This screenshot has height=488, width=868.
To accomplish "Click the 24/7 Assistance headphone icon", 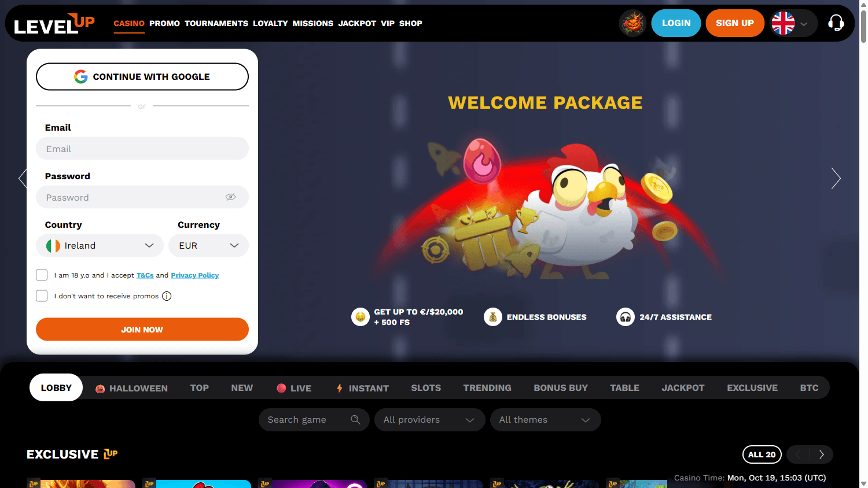I will (x=626, y=317).
